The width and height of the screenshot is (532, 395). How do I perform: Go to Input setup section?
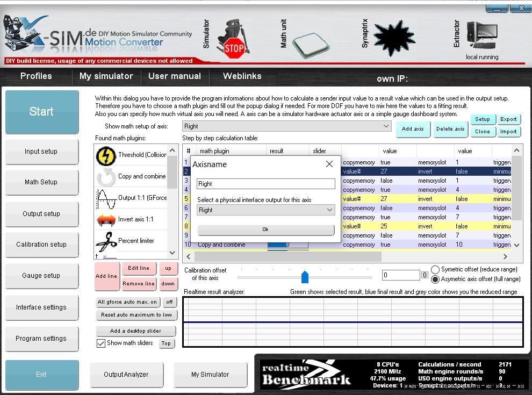(41, 152)
